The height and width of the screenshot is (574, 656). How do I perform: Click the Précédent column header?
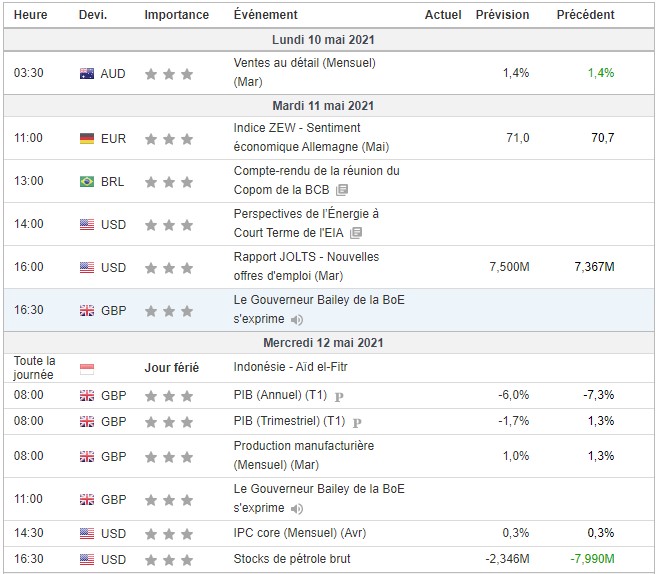tap(587, 15)
